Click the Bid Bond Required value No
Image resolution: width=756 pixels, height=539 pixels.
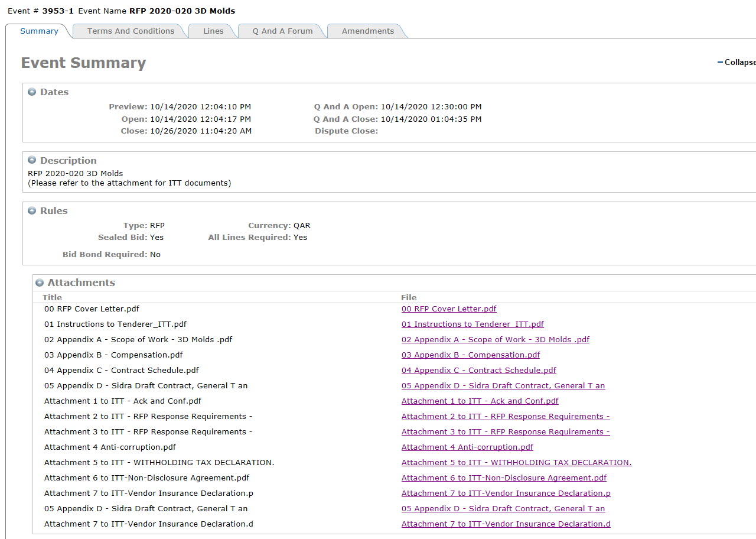[x=155, y=254]
